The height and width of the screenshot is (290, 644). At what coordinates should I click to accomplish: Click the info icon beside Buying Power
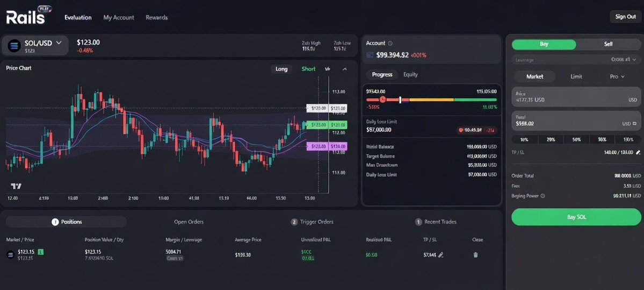coord(542,196)
